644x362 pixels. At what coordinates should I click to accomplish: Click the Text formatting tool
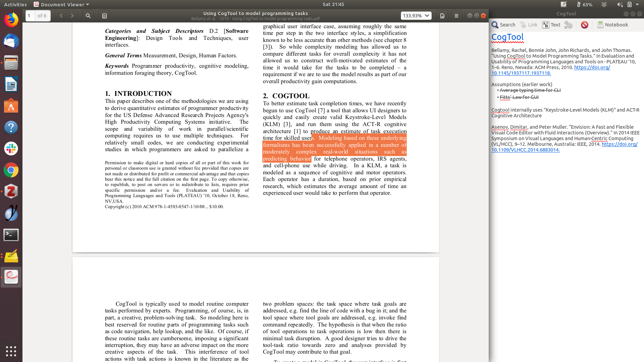(551, 25)
